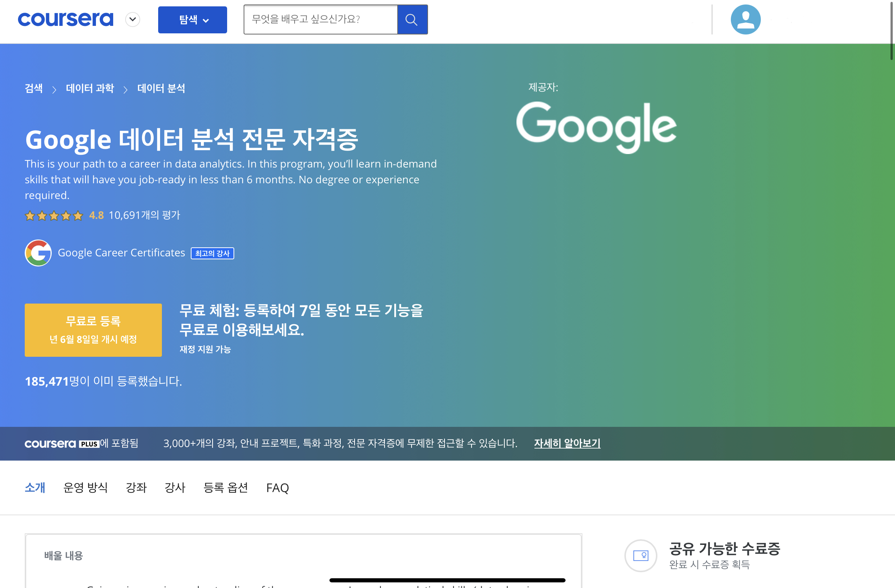This screenshot has width=895, height=588.
Task: Select the FAQ tab
Action: click(x=277, y=488)
